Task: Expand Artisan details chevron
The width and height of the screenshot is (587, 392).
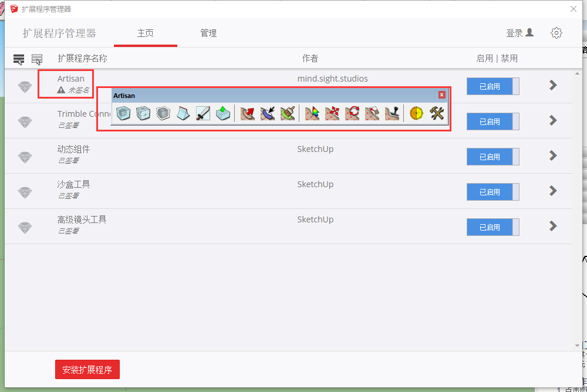Action: click(553, 85)
